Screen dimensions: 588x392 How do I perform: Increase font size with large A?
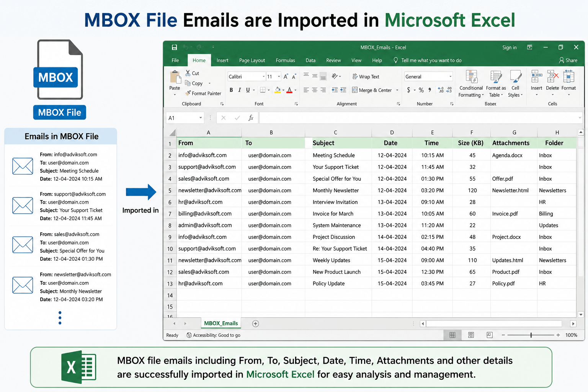pos(286,77)
